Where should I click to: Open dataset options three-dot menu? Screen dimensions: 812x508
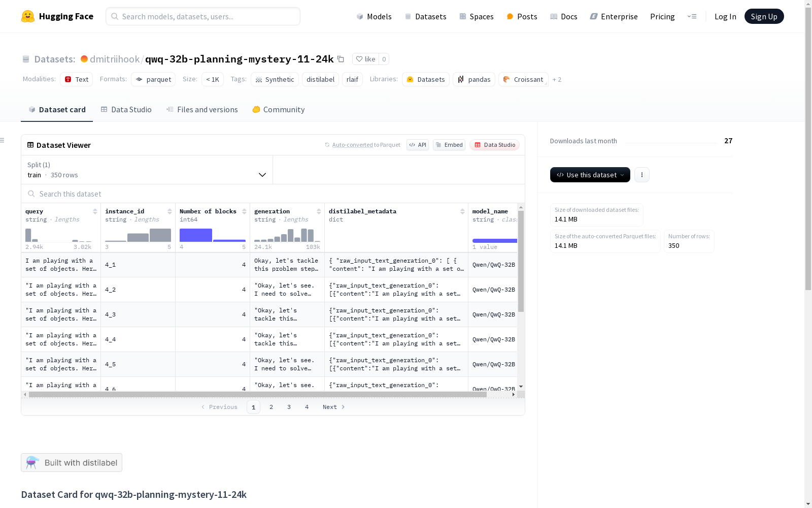pos(642,175)
